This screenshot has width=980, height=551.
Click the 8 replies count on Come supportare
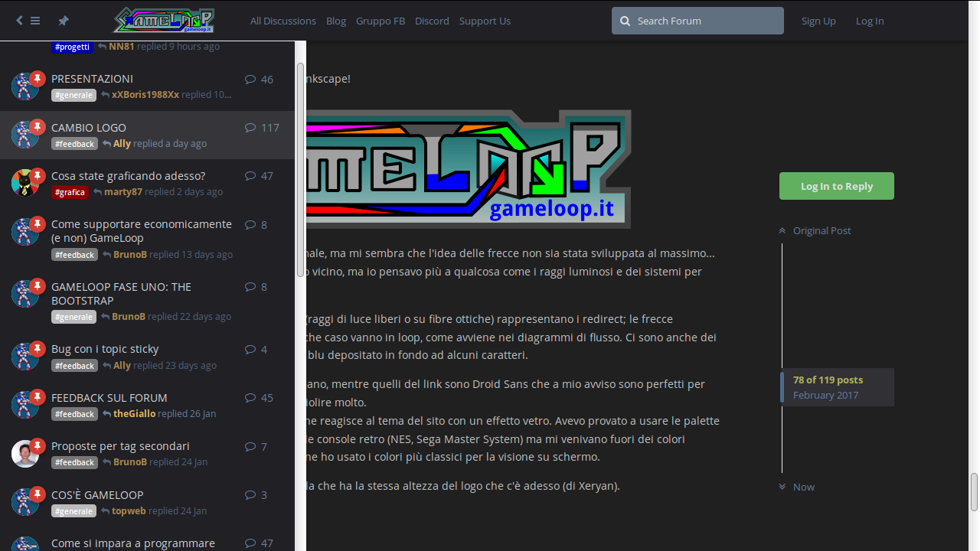tap(256, 225)
